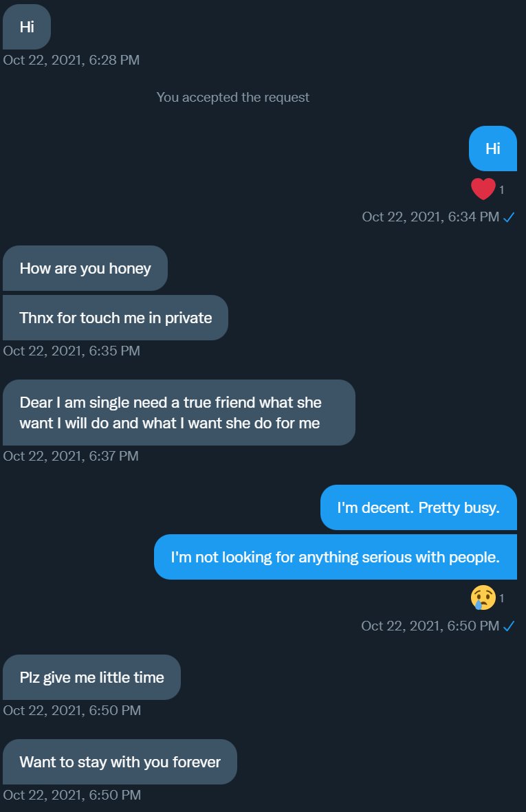Click "Thnx for touch me in private" message
Screen dimensions: 526x812
(116, 318)
